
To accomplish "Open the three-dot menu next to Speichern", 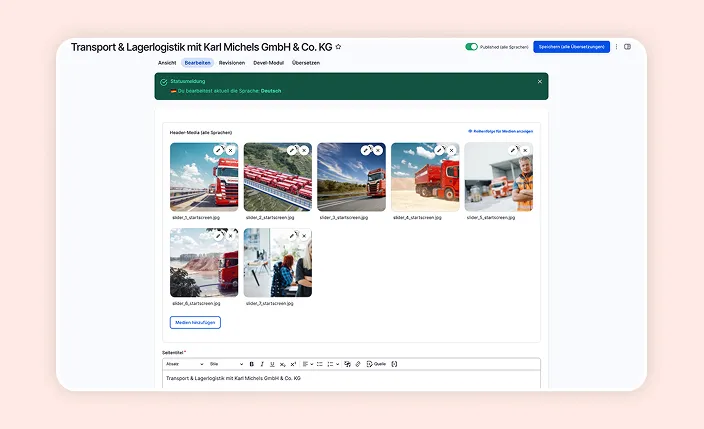I will coord(617,47).
